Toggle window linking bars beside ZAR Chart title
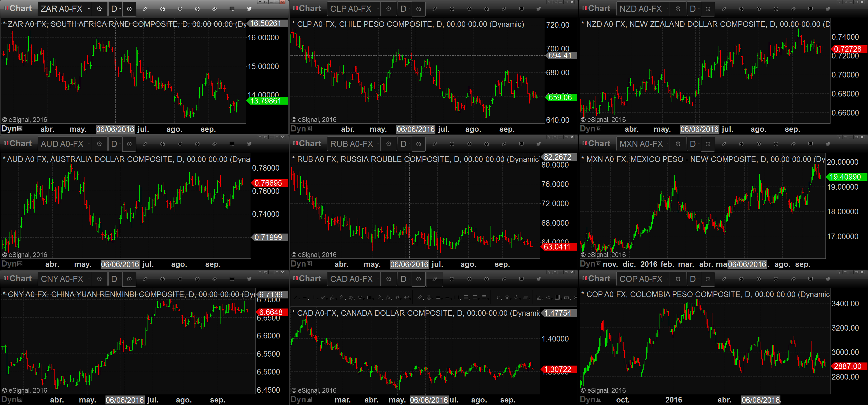This screenshot has width=868, height=405. [6, 8]
